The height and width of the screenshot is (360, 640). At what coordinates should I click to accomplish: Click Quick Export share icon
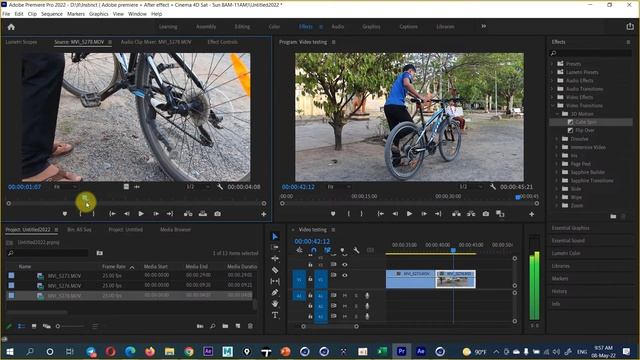point(630,27)
